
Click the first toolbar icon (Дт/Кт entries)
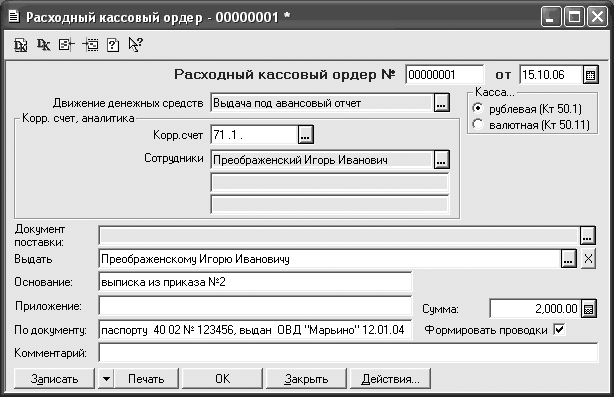21,45
